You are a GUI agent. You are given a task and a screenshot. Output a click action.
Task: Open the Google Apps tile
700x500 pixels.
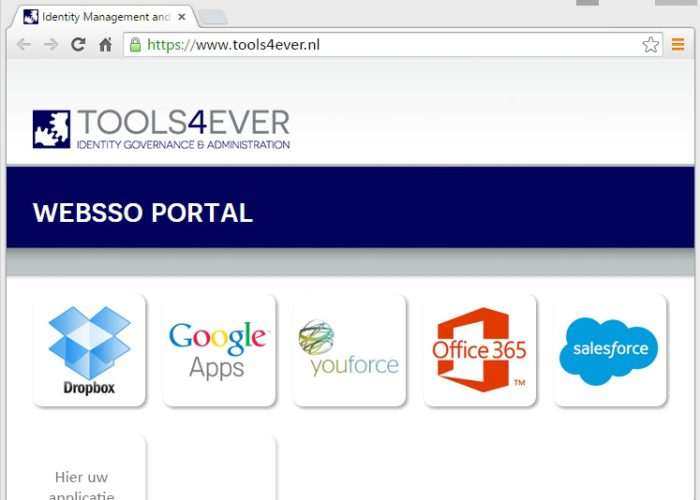click(219, 350)
